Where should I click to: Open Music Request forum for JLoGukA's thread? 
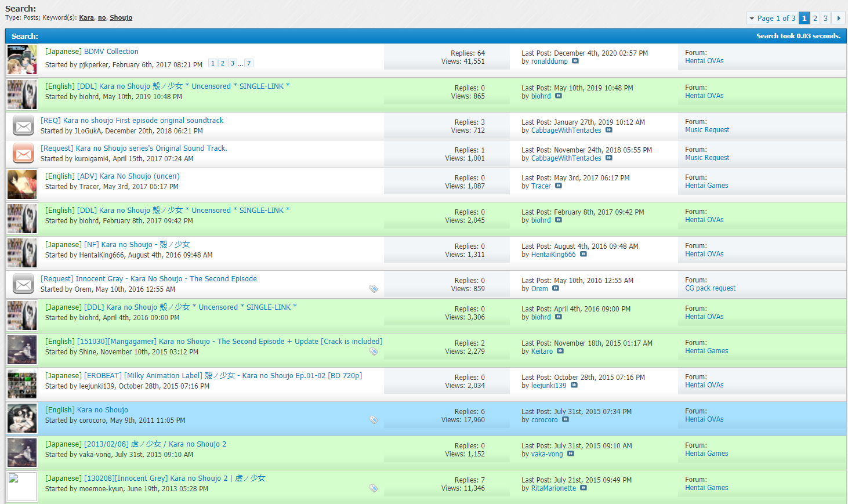[707, 130]
